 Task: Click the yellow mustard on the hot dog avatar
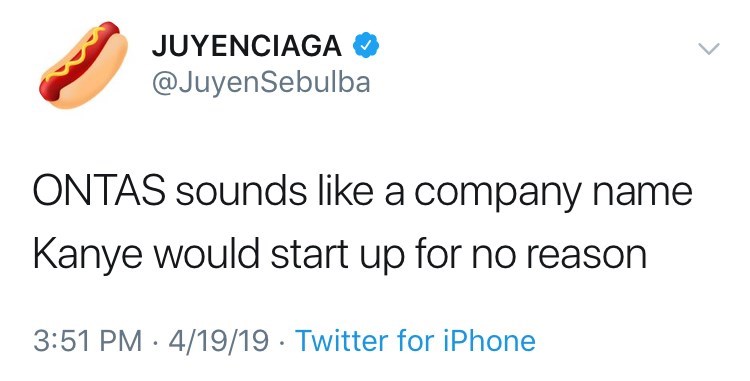pos(75,56)
